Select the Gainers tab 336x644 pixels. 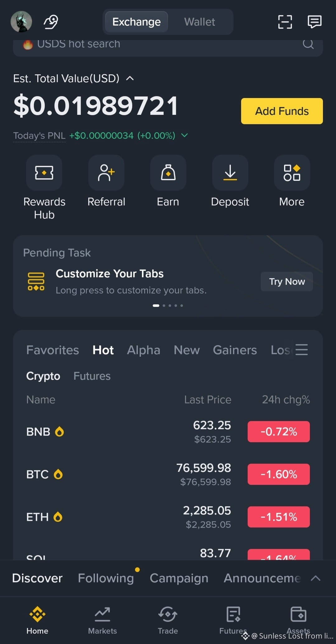(x=235, y=350)
